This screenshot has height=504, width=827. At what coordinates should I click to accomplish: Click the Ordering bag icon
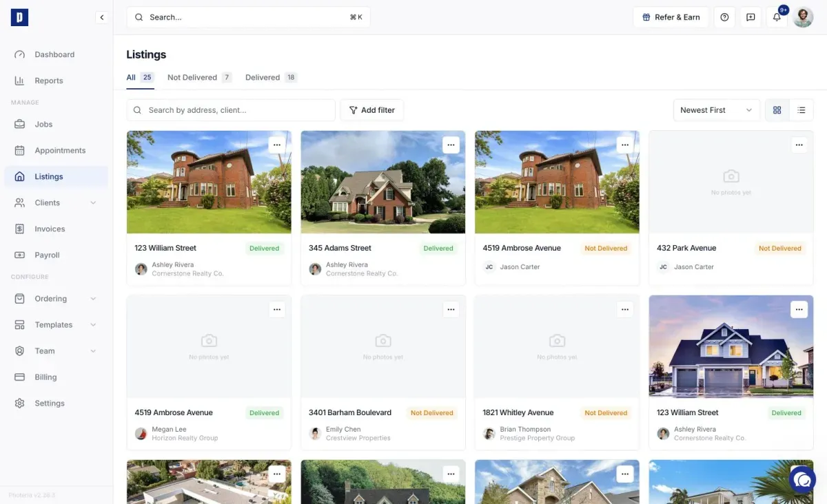pyautogui.click(x=20, y=298)
